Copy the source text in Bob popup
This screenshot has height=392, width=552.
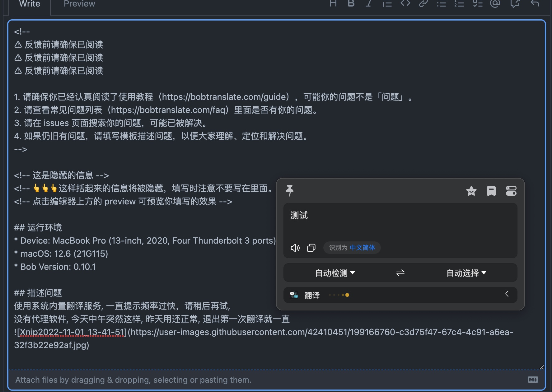tap(311, 248)
